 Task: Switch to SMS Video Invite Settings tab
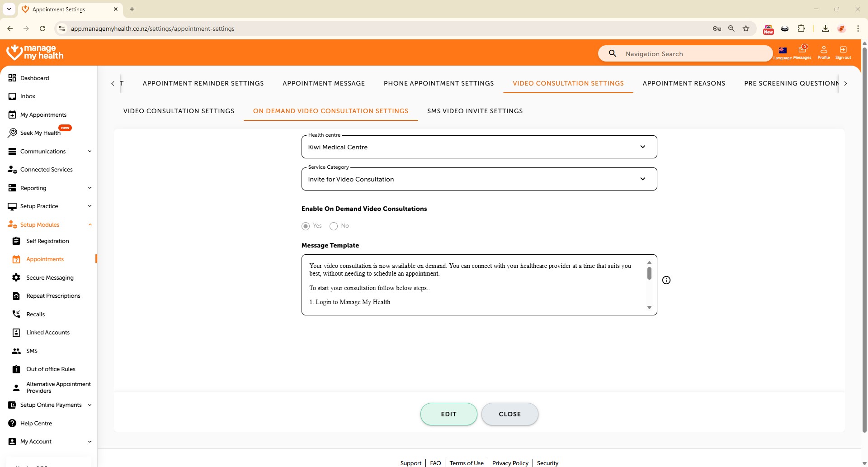[475, 111]
